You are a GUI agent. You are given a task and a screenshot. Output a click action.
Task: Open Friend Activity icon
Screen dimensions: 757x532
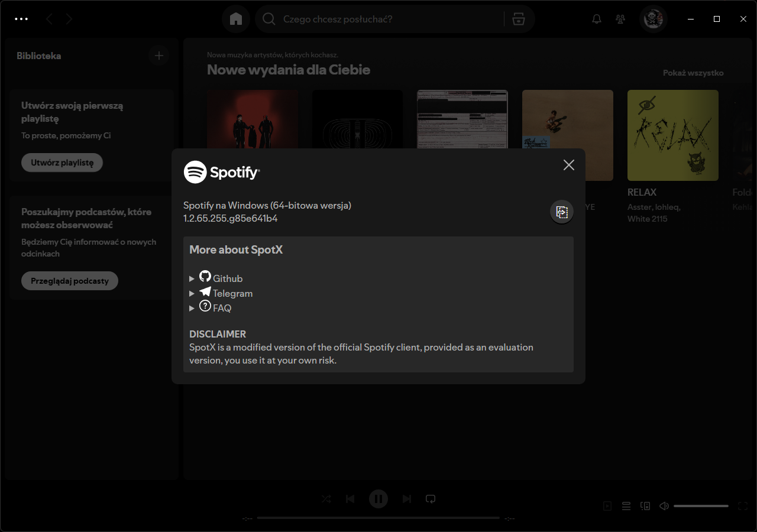pyautogui.click(x=620, y=19)
